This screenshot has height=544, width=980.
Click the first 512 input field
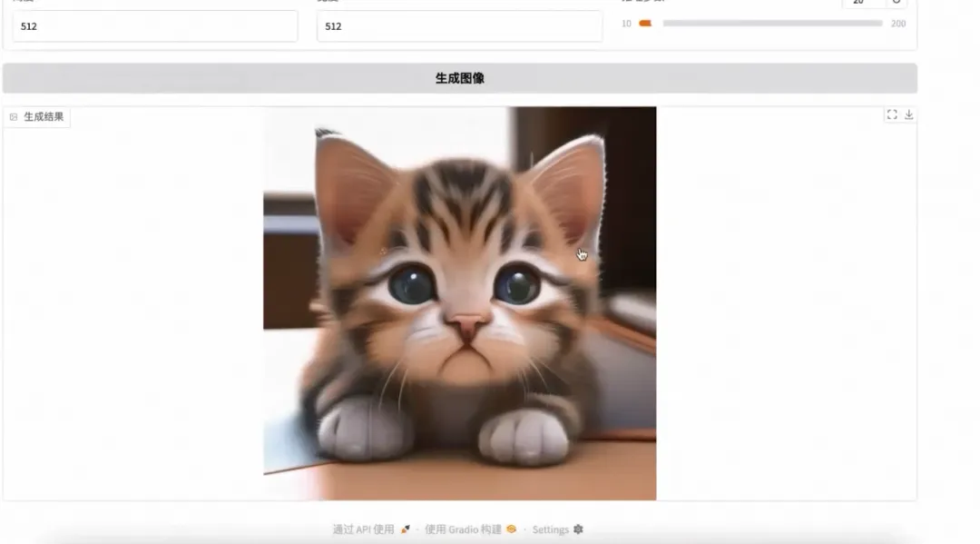[x=155, y=26]
